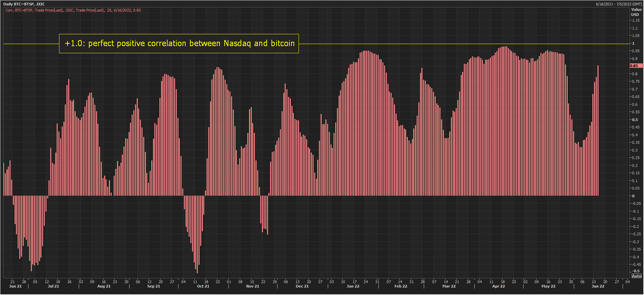Click the -0.5 value on the y-axis
644x295 pixels.
(635, 272)
